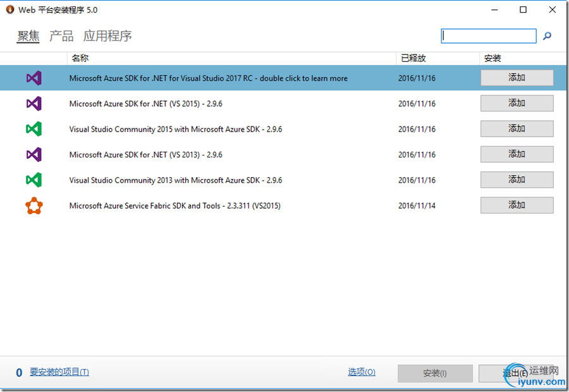
Task: Click purple icon beside Azure SDK (VS 2013)
Action: 34,155
